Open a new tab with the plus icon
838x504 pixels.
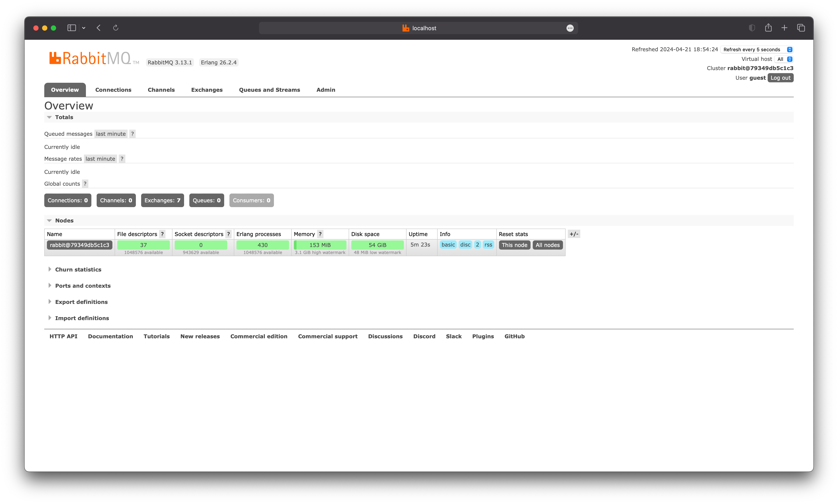[784, 28]
